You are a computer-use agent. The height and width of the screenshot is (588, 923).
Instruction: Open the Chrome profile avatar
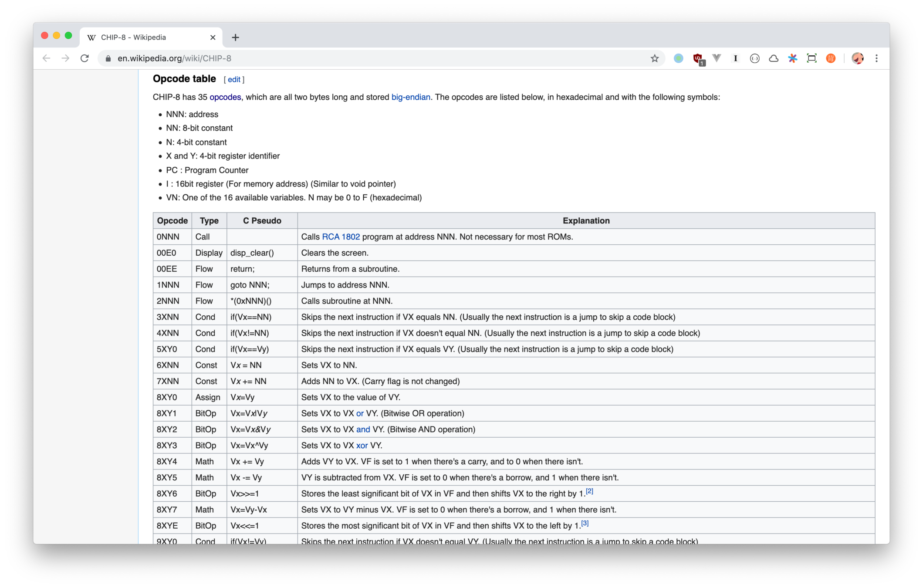(x=857, y=58)
